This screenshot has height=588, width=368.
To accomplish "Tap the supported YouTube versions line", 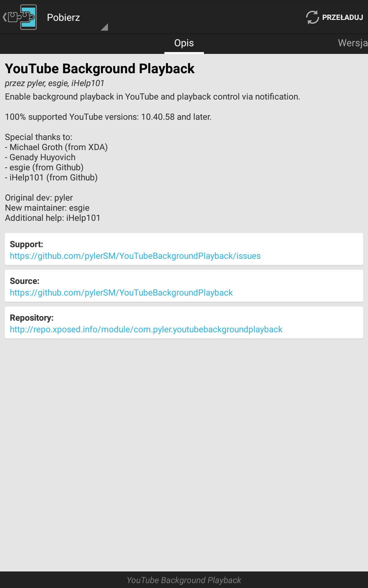I will coord(108,117).
